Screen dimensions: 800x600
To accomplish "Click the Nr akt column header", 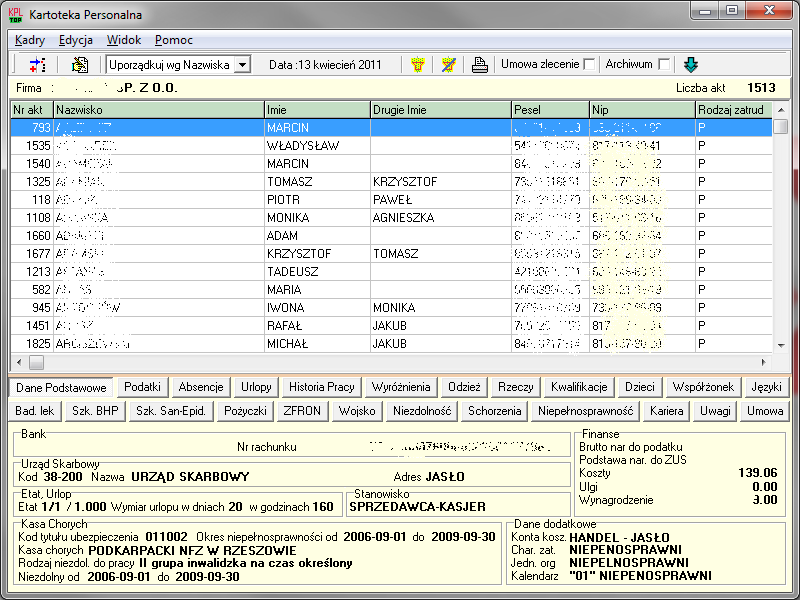I will pyautogui.click(x=32, y=110).
